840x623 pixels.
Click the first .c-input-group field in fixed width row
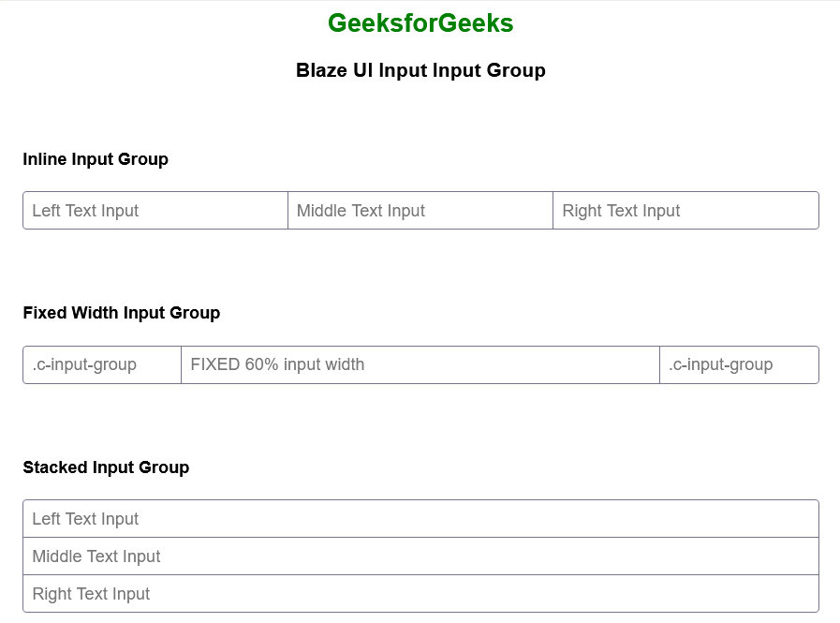click(101, 364)
